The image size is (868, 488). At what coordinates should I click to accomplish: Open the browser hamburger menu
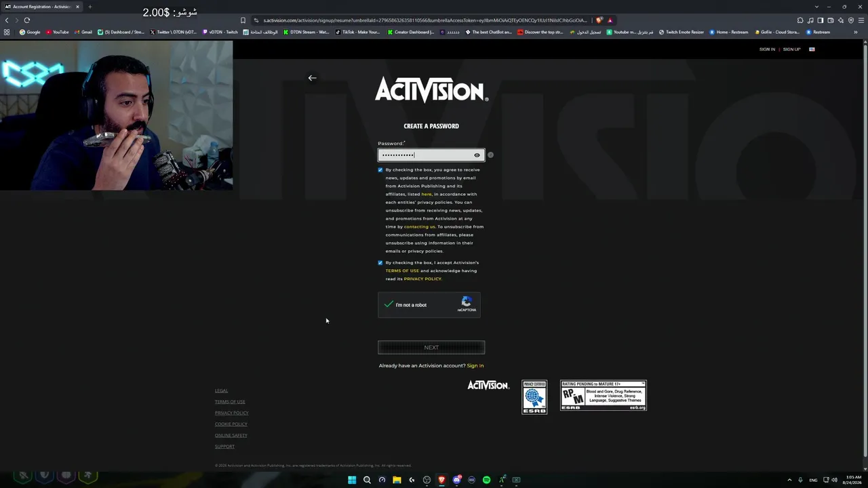click(861, 20)
